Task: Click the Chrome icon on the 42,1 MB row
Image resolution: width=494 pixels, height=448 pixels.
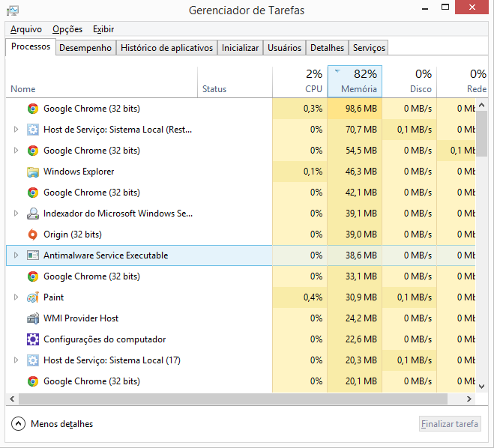Action: pyautogui.click(x=33, y=193)
